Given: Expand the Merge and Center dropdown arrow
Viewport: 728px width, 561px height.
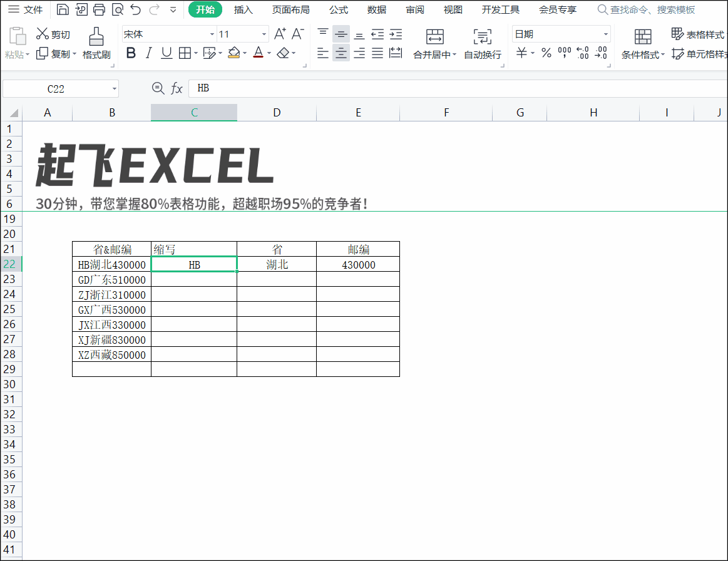Looking at the screenshot, I should [x=454, y=54].
